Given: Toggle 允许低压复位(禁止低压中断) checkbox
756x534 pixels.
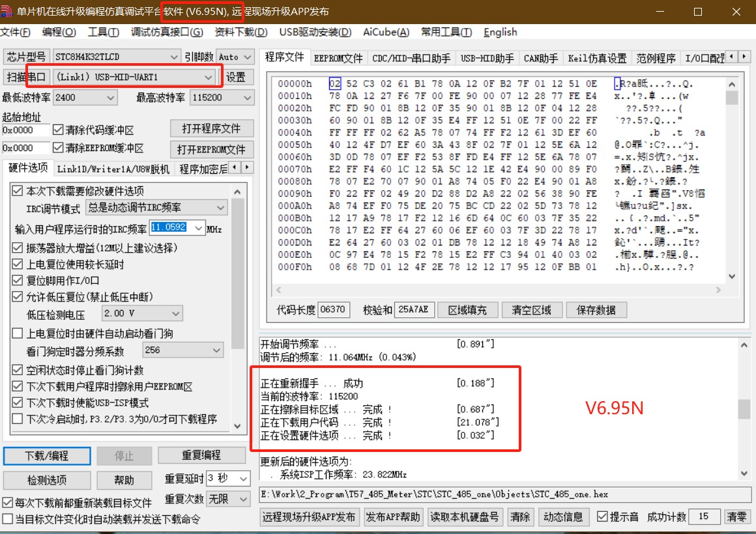Looking at the screenshot, I should pos(18,296).
